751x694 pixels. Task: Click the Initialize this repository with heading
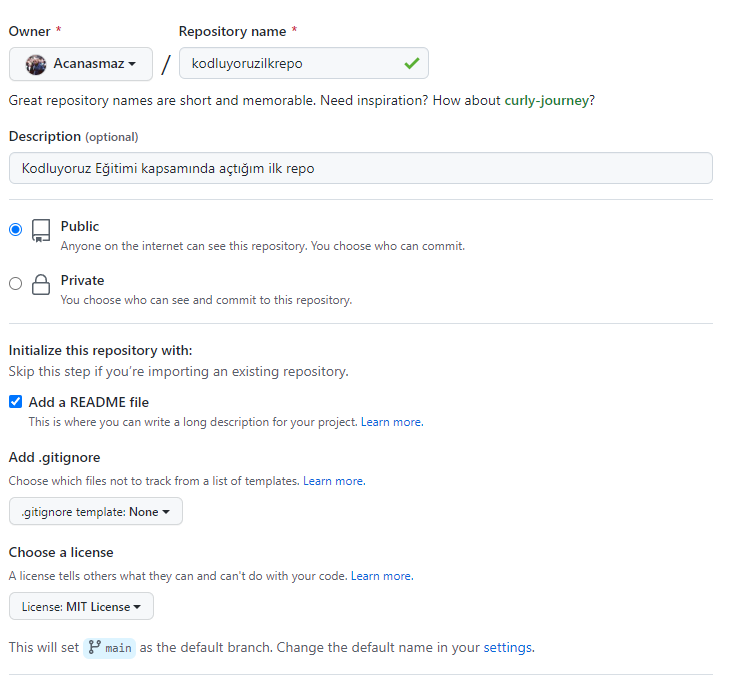pos(101,351)
